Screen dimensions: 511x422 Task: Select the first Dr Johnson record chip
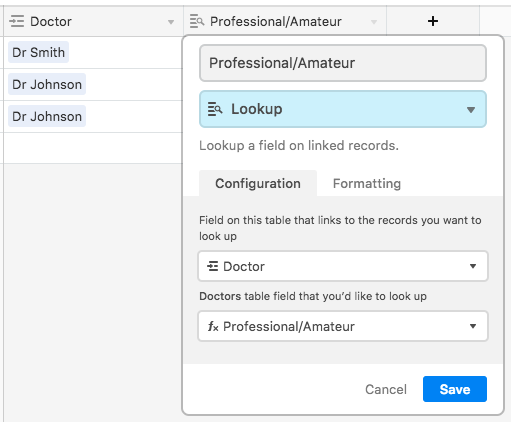tap(47, 84)
